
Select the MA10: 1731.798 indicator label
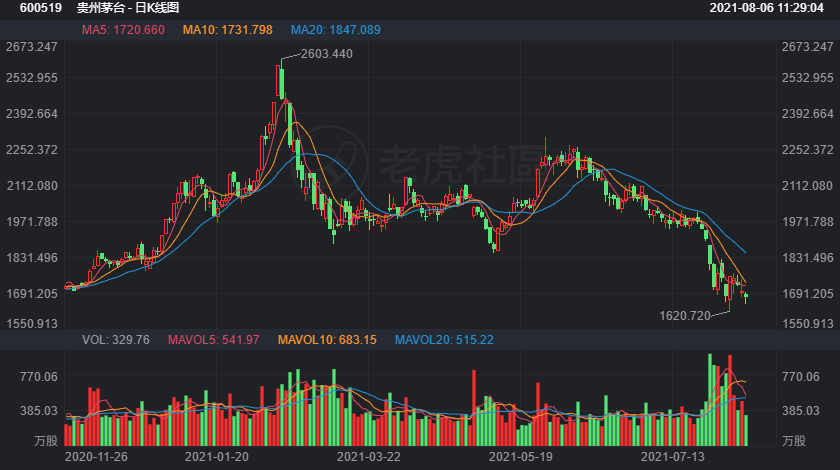(228, 30)
